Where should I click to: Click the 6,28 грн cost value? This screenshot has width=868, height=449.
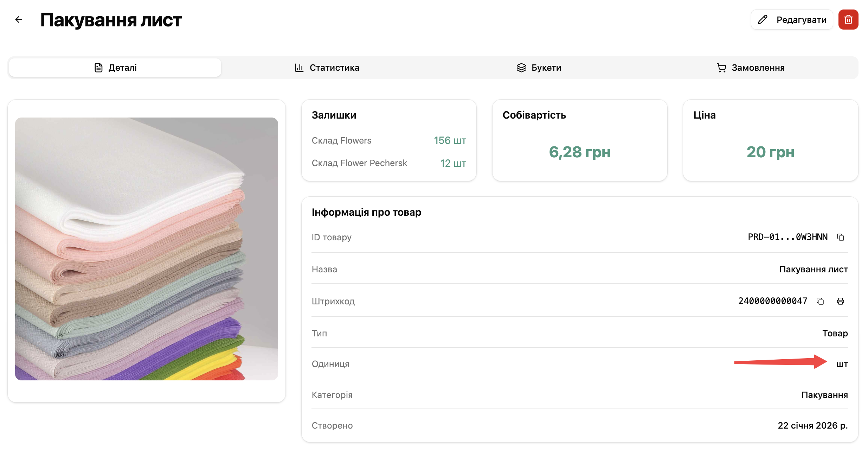point(580,152)
